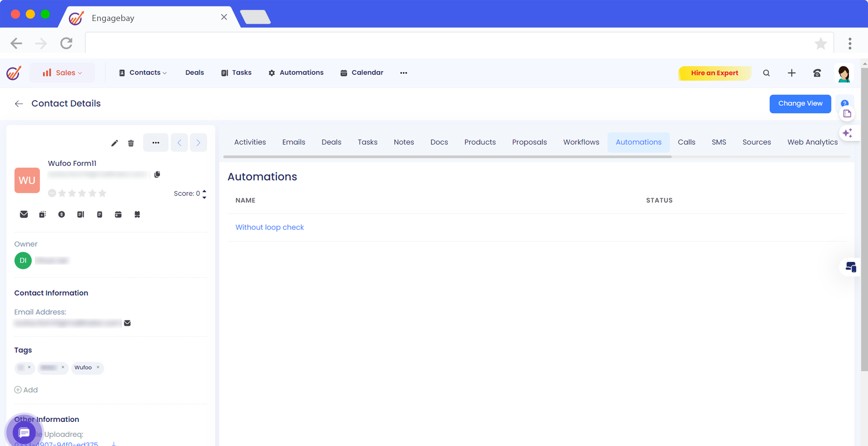Open the contact more-actions ellipsis menu
Viewport: 868px width, 446px height.
pyautogui.click(x=156, y=143)
